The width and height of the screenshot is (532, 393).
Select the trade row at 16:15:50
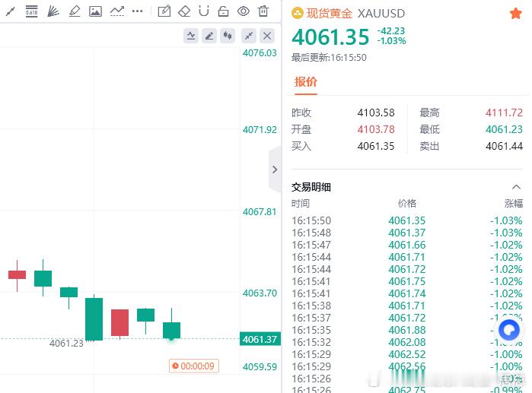click(x=407, y=220)
